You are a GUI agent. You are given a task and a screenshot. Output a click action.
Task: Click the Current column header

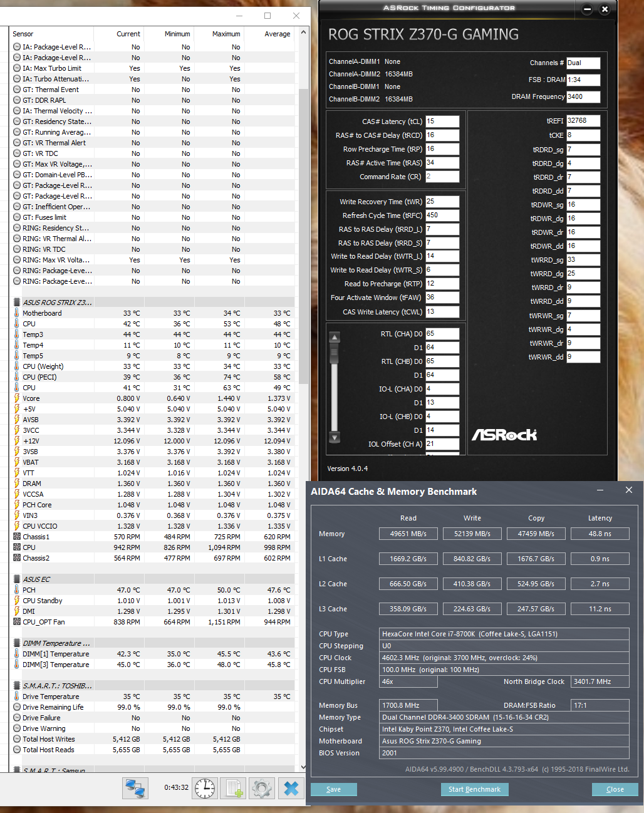point(119,34)
